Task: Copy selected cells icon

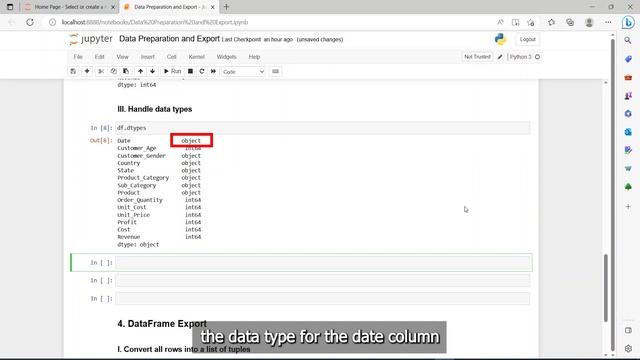Action: click(113, 71)
